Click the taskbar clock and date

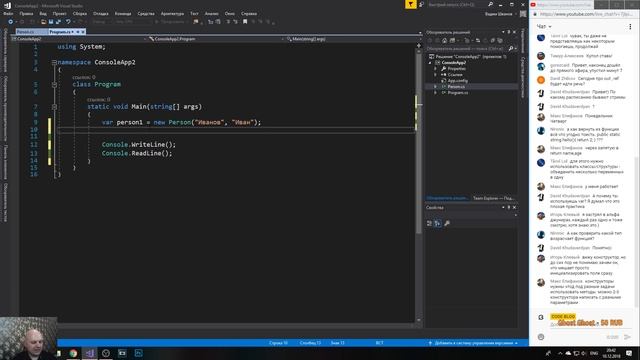pyautogui.click(x=611, y=353)
